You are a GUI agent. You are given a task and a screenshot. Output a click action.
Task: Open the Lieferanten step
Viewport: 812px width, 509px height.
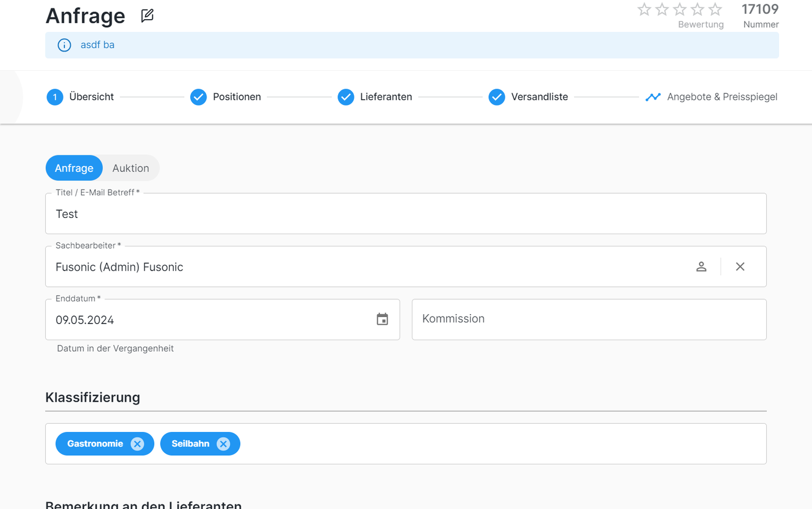[375, 97]
